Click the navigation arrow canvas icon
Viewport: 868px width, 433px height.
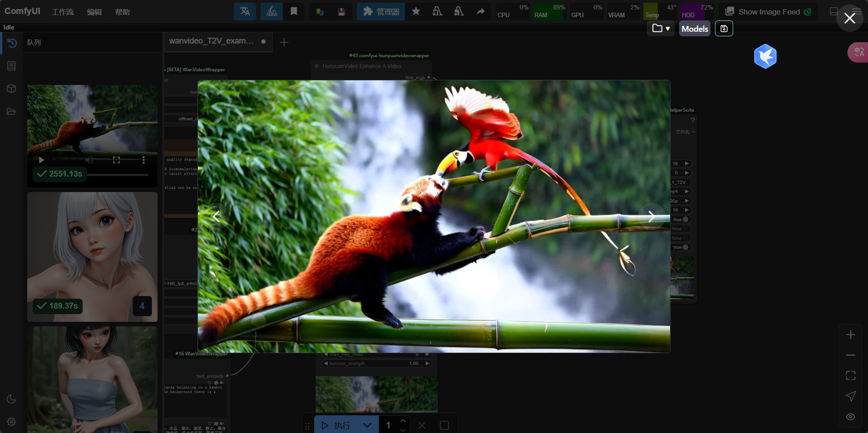pos(851,396)
